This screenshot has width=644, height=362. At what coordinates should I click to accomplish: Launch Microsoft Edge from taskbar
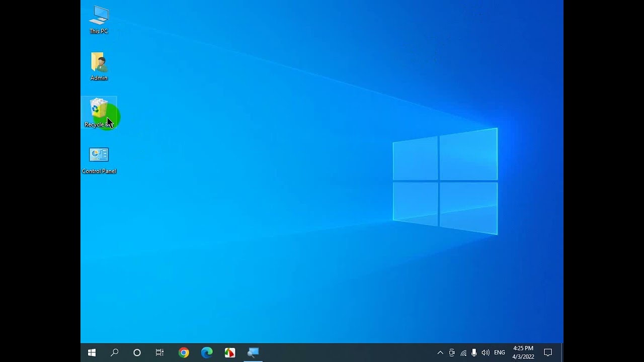[x=207, y=352]
